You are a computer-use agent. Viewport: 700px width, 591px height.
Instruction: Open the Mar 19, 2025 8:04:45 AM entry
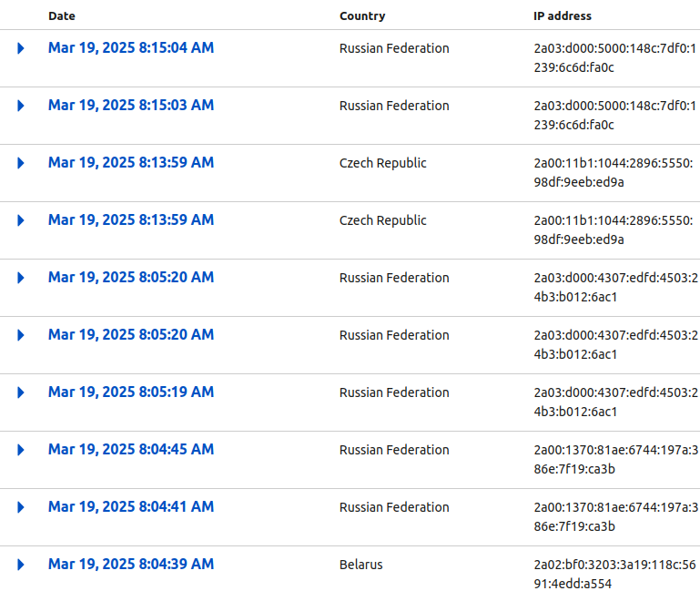pos(131,450)
